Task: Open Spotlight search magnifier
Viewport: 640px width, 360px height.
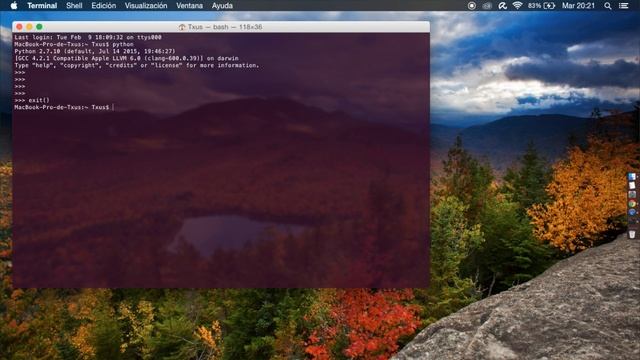Action: [x=608, y=6]
